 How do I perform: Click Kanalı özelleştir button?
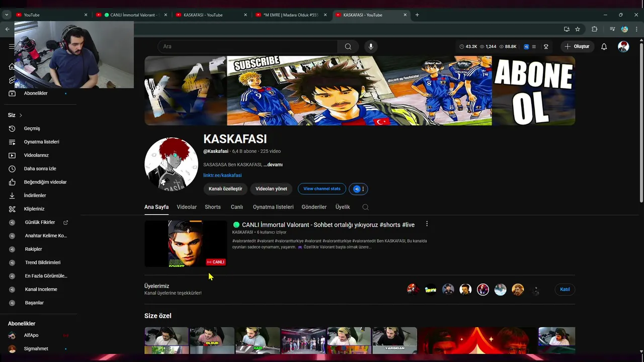click(225, 189)
